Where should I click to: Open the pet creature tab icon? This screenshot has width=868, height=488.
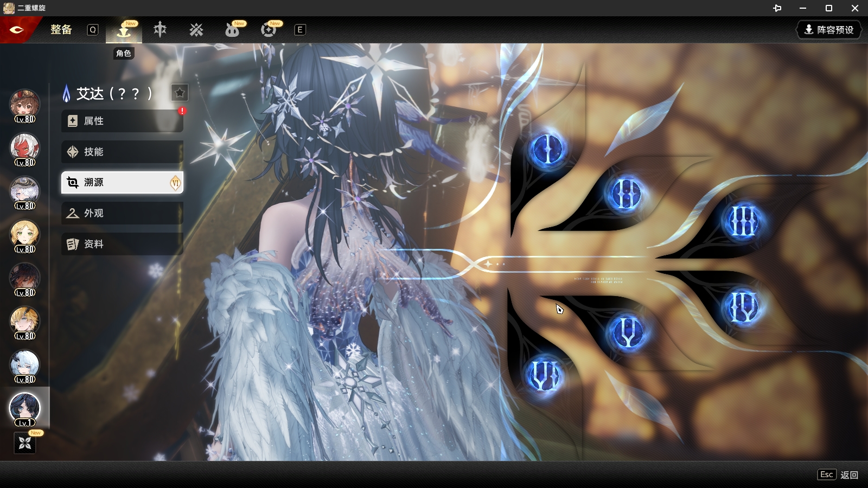click(x=232, y=30)
